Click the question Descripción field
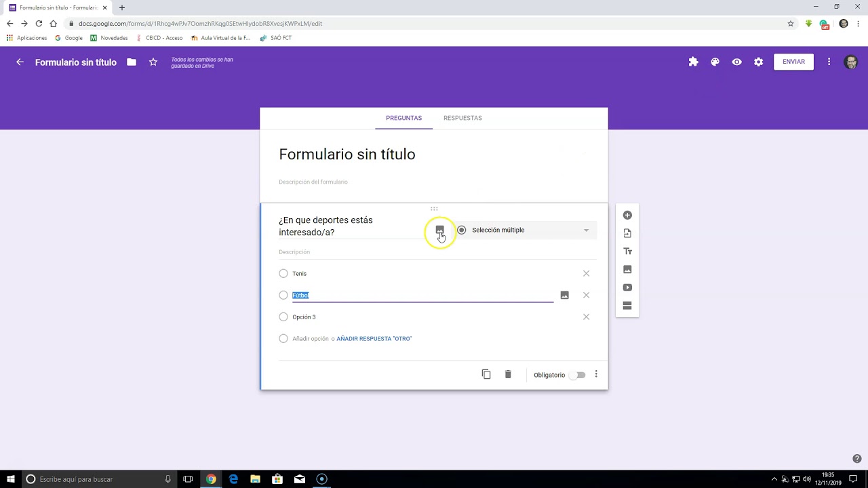868x488 pixels. [x=437, y=252]
